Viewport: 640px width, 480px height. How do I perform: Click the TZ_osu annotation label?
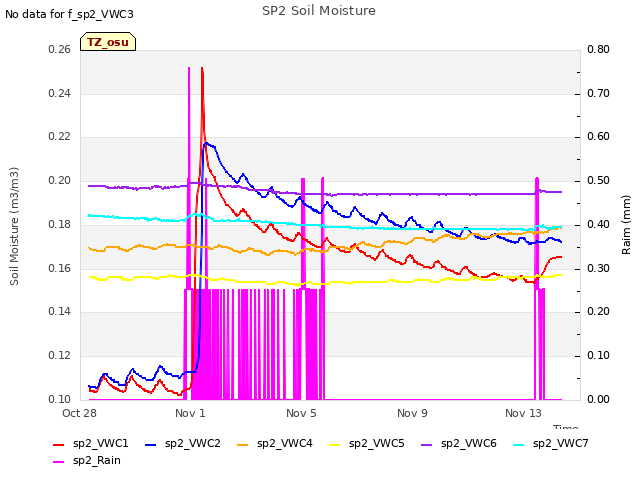[x=108, y=42]
